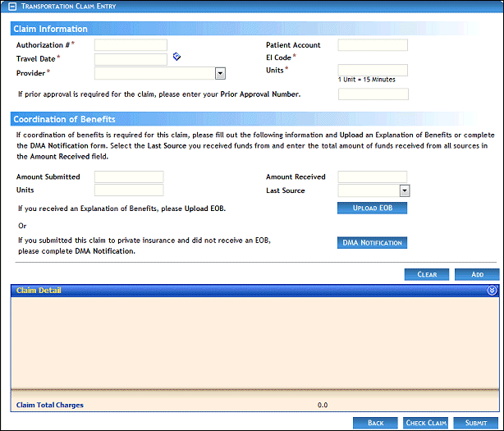The height and width of the screenshot is (431, 504).
Task: Select the Patient Account field
Action: (373, 45)
